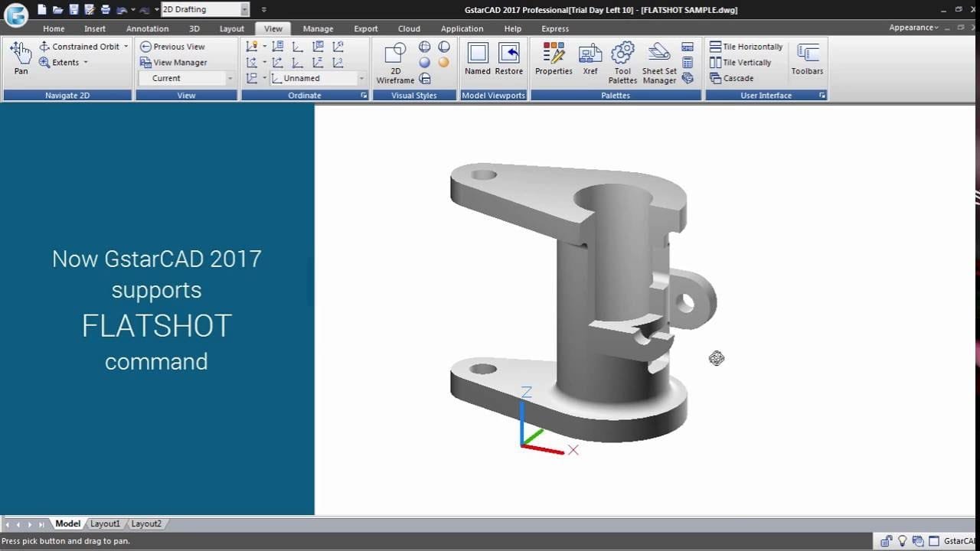Click Tile Horizontally

click(x=746, y=47)
